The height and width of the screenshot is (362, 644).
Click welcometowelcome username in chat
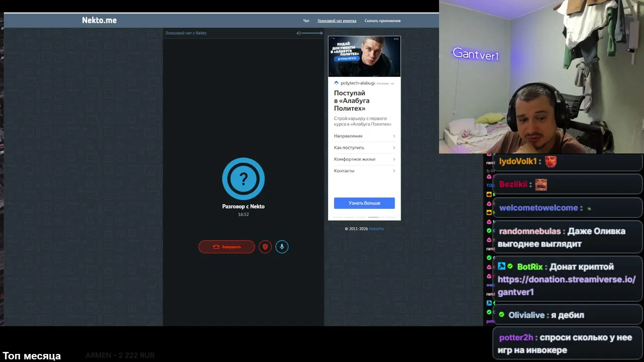[538, 208]
